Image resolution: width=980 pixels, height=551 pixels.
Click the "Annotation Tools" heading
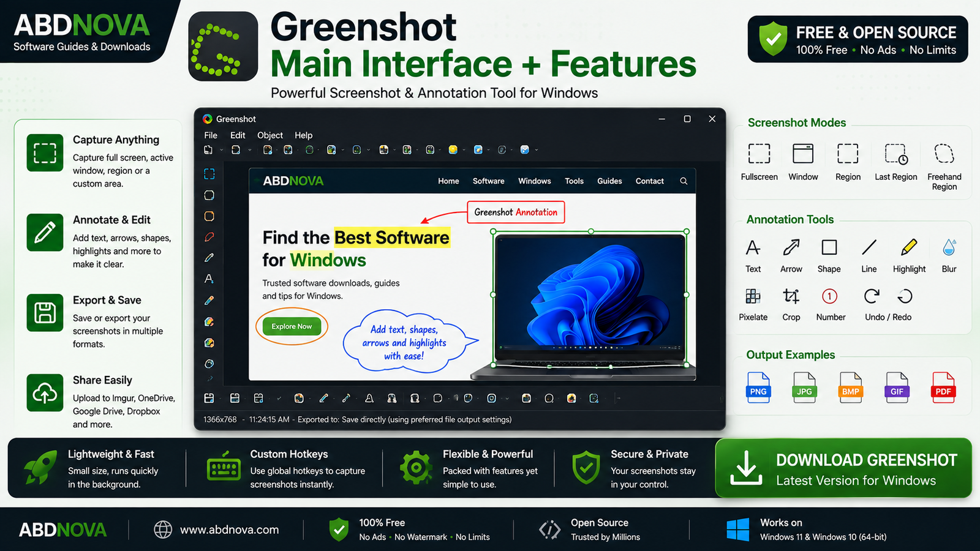[790, 219]
